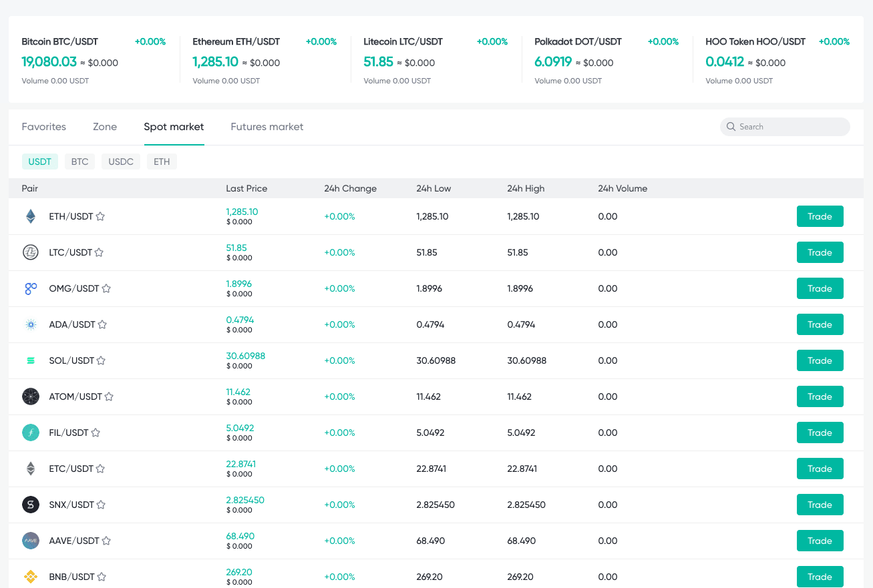
Task: Click the OMG/USDT coin icon
Action: pos(31,288)
